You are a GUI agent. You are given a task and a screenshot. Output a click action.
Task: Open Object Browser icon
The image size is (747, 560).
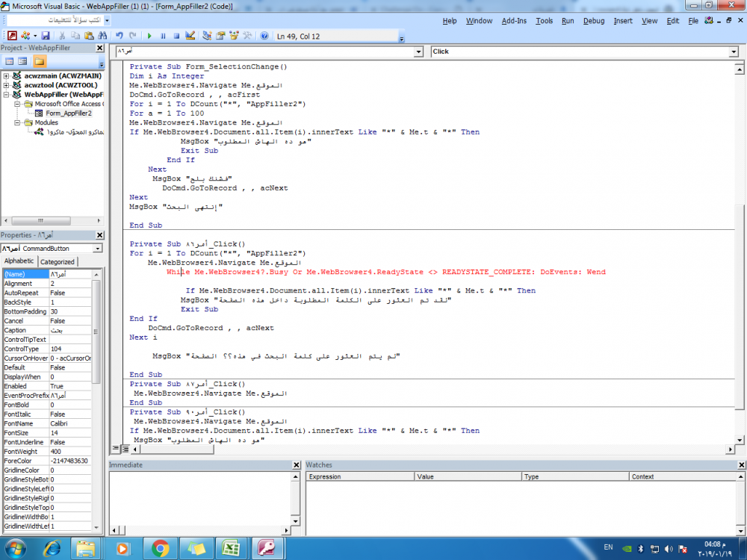point(233,36)
